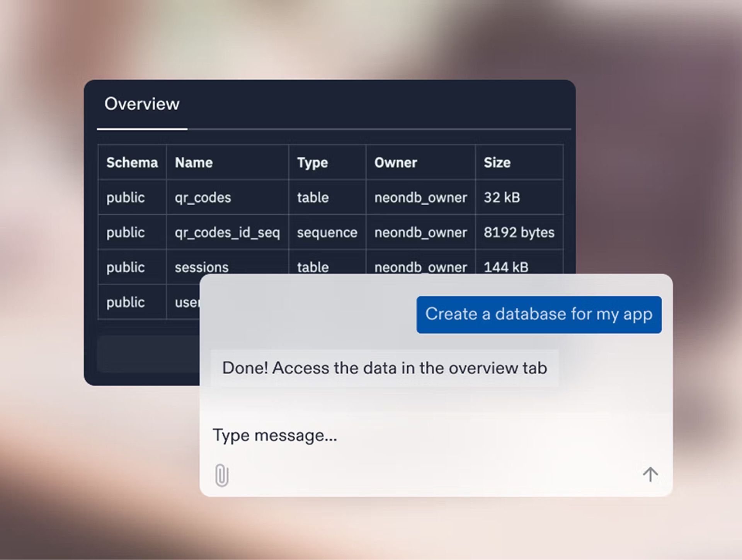Click the Size column header

pos(497,163)
